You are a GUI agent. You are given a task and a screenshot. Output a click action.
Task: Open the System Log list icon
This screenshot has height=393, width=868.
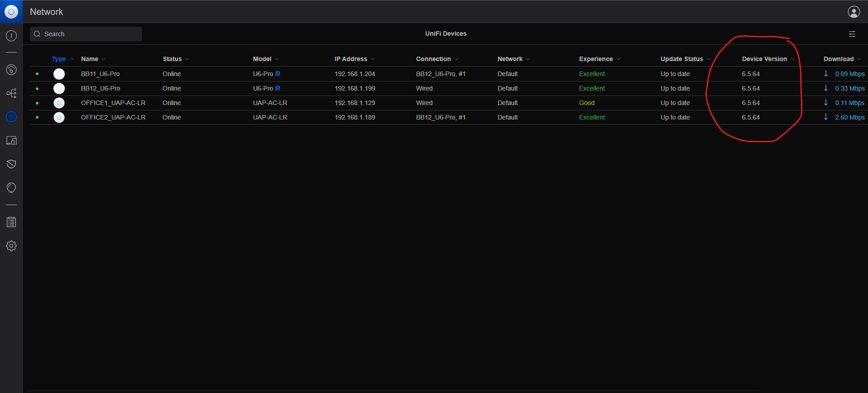(x=11, y=222)
